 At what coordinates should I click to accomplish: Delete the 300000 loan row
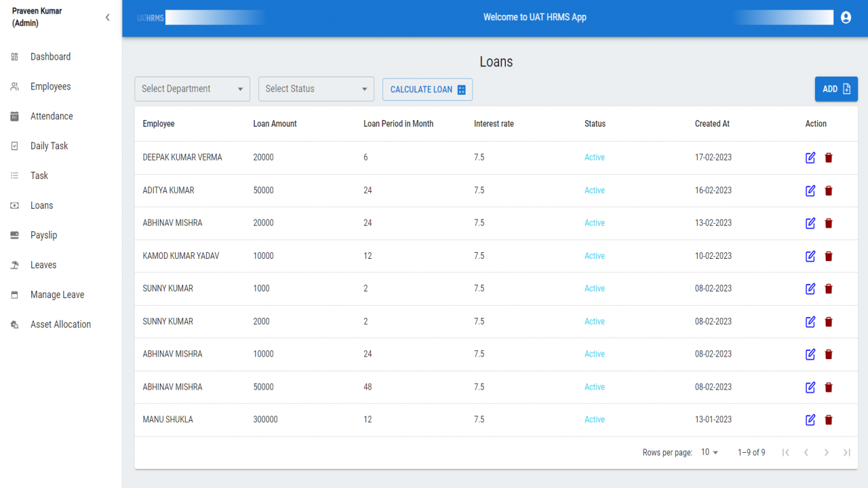point(829,420)
